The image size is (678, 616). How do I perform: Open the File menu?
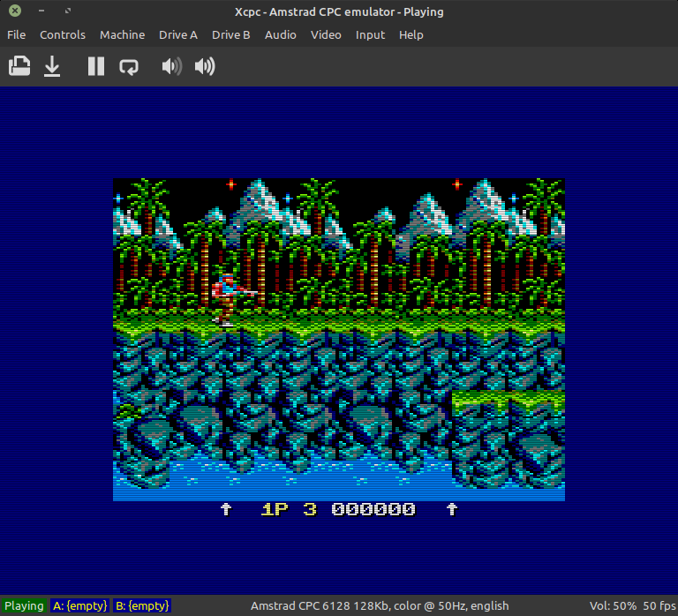coord(17,35)
